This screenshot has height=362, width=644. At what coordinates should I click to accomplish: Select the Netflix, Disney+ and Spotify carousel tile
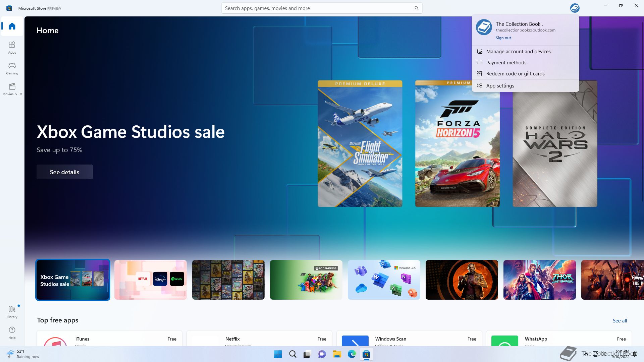coord(151,280)
